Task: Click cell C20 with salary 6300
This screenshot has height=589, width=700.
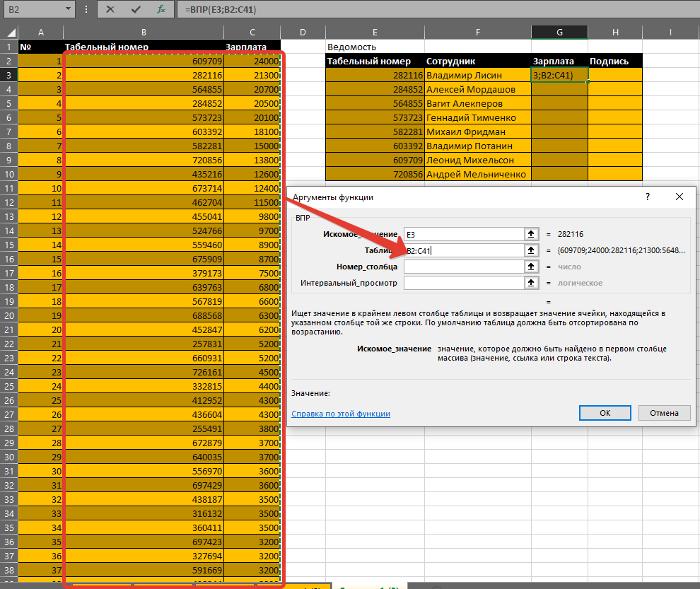Action: pos(252,315)
